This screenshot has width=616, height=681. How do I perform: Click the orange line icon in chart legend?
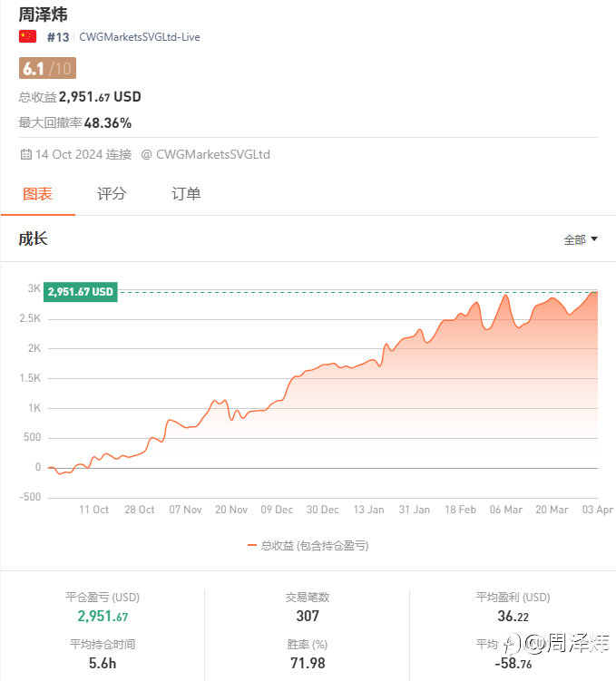point(252,546)
